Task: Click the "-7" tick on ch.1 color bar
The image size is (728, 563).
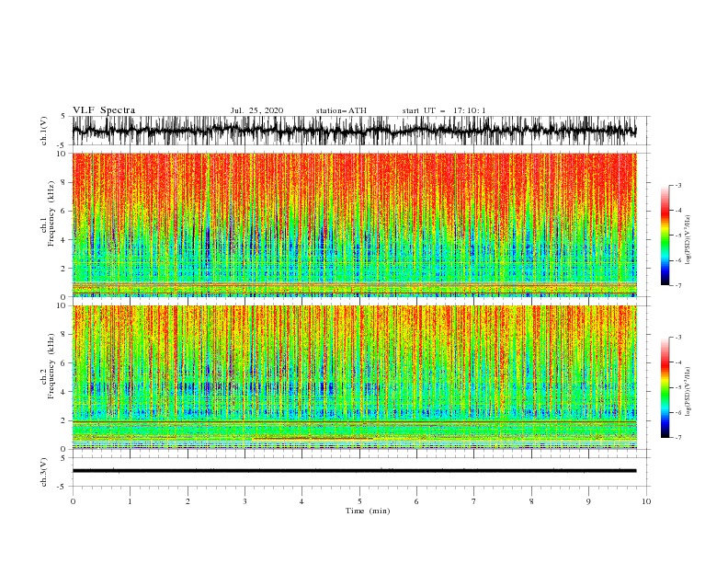Action: click(x=678, y=285)
